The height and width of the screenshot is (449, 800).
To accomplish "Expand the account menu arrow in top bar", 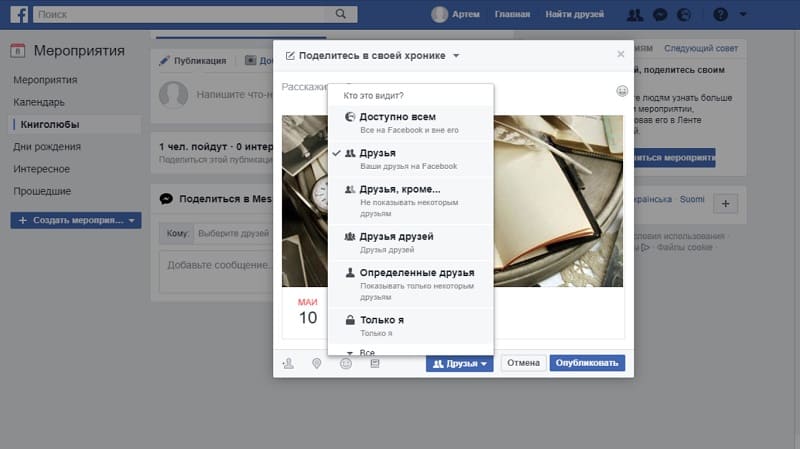I will 743,14.
